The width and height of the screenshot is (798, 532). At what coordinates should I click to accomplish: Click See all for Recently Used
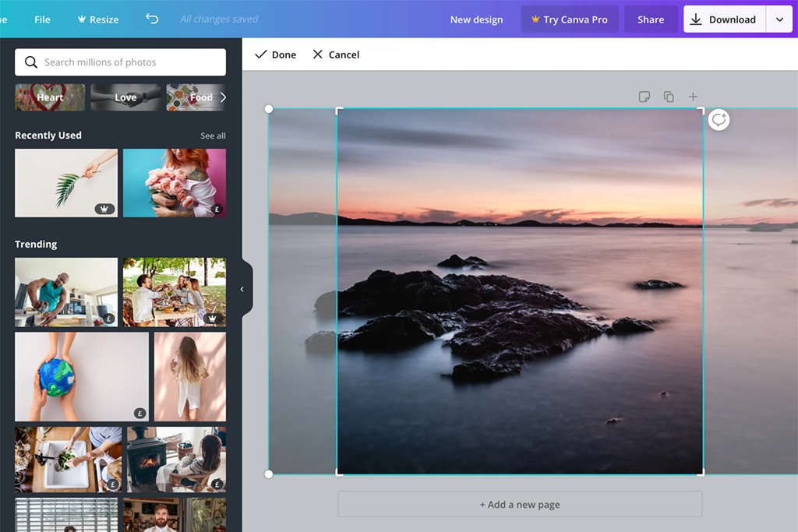point(213,136)
